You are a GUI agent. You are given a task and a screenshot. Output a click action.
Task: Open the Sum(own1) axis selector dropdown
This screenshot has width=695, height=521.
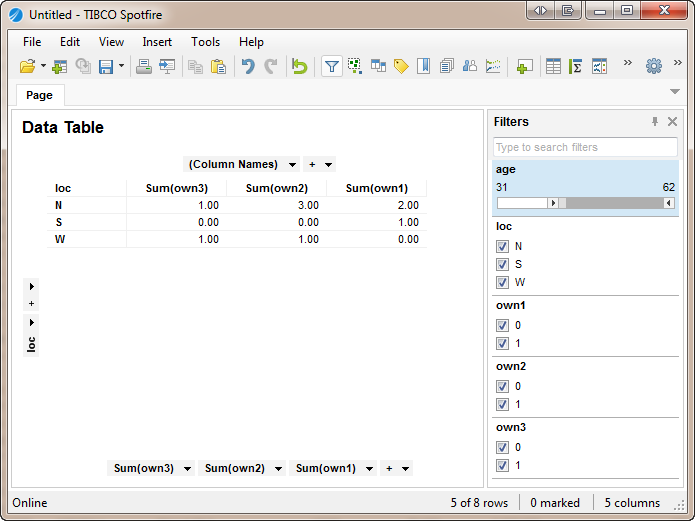pos(369,468)
